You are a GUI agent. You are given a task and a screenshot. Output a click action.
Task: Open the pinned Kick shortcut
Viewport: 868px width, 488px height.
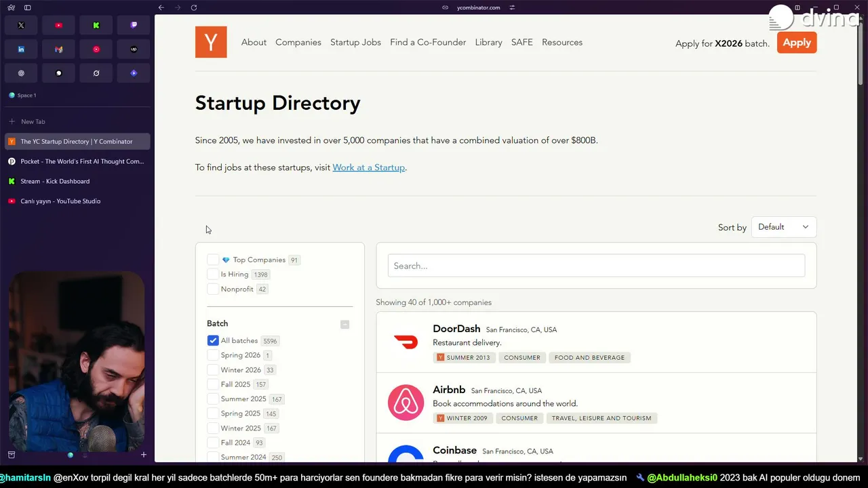point(96,25)
